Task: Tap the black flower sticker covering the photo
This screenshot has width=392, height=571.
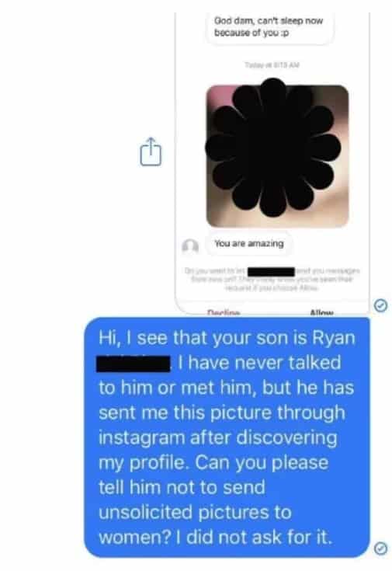Action: (x=273, y=148)
